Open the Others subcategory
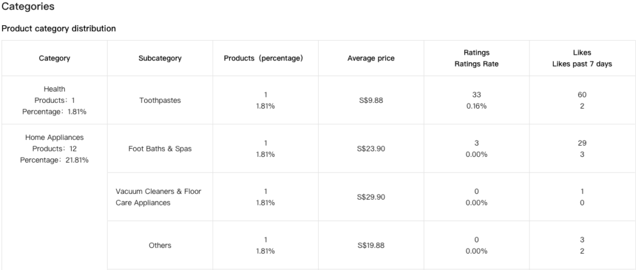The image size is (644, 270). click(160, 246)
